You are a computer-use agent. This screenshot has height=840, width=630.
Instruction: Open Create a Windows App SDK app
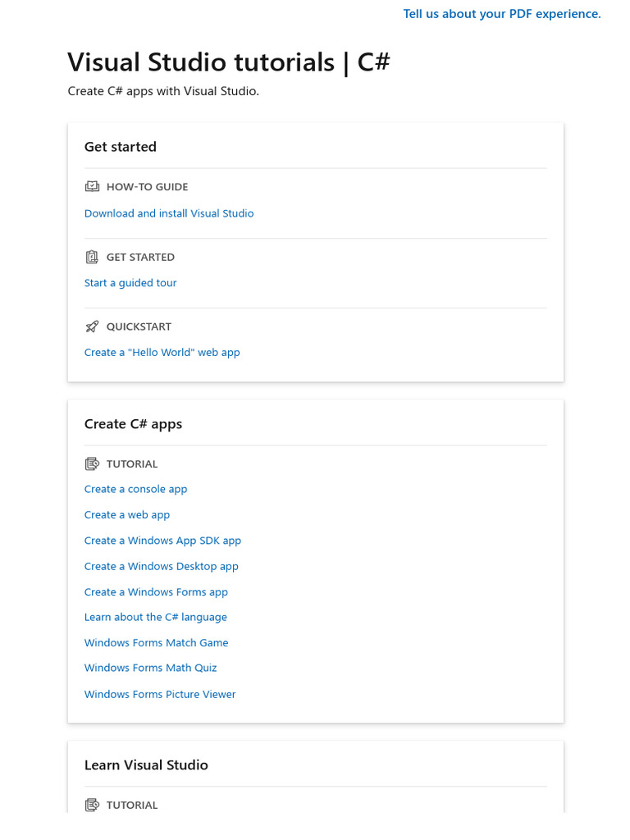click(x=162, y=541)
